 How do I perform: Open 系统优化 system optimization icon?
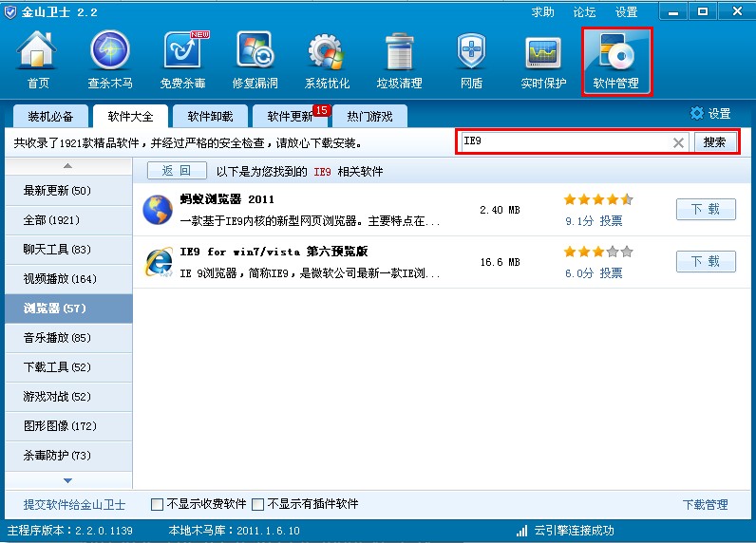point(327,60)
